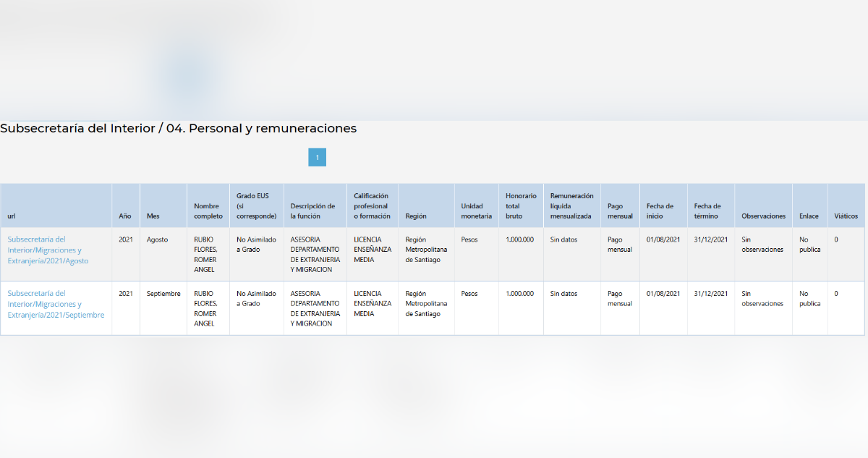Click the Nombre completo column header
This screenshot has width=868, height=458.
click(x=208, y=211)
